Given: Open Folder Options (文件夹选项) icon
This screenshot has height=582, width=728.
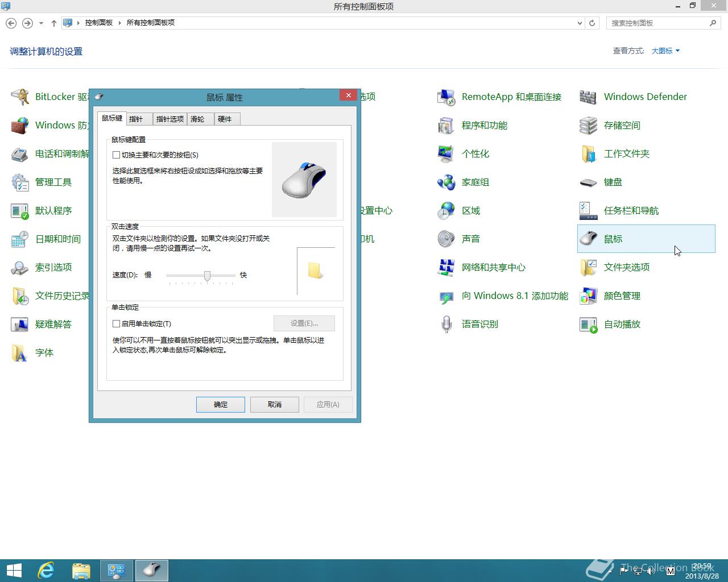Looking at the screenshot, I should click(589, 267).
